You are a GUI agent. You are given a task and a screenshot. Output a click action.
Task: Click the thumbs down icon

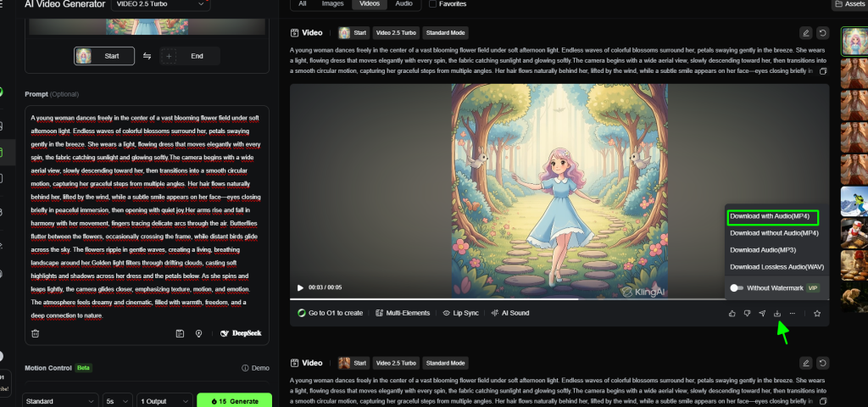(x=747, y=313)
